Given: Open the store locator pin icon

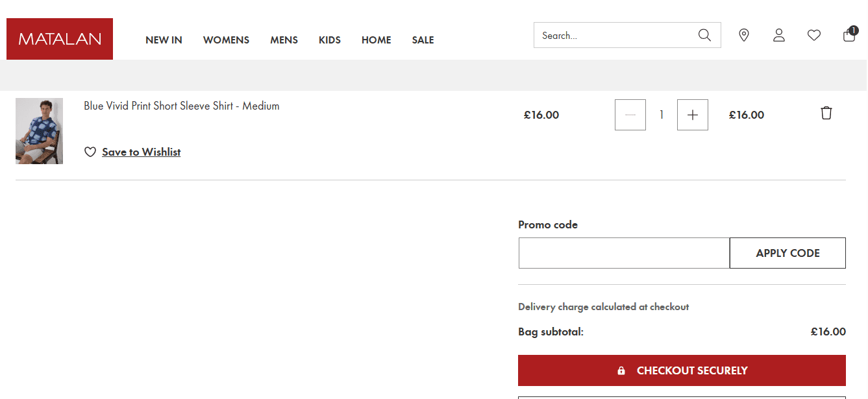Looking at the screenshot, I should pos(744,35).
